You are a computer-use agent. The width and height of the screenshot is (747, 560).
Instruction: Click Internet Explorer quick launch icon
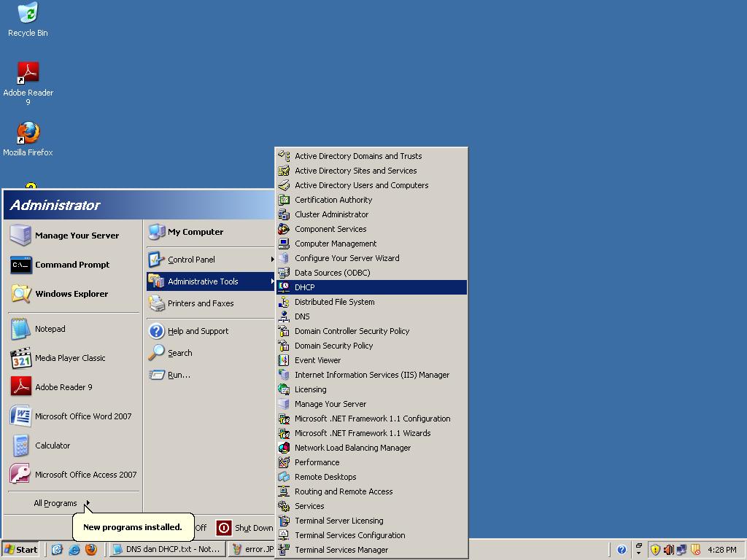[x=74, y=550]
